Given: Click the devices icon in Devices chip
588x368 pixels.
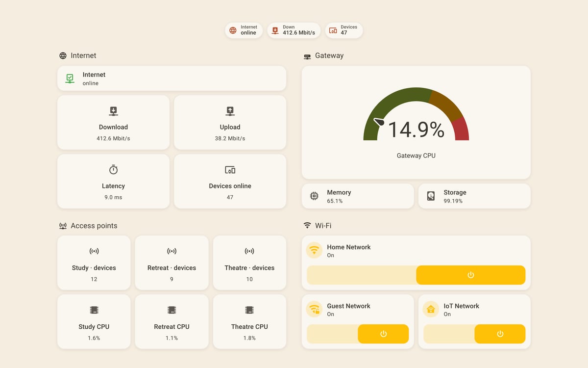Looking at the screenshot, I should [333, 30].
